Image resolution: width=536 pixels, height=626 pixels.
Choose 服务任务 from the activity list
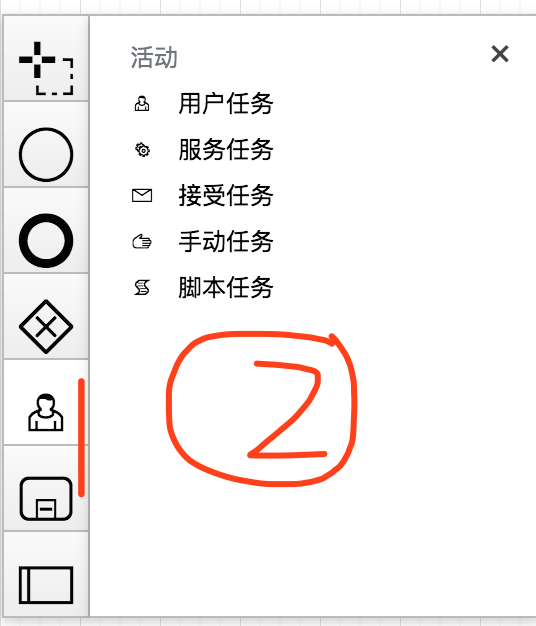(x=225, y=150)
